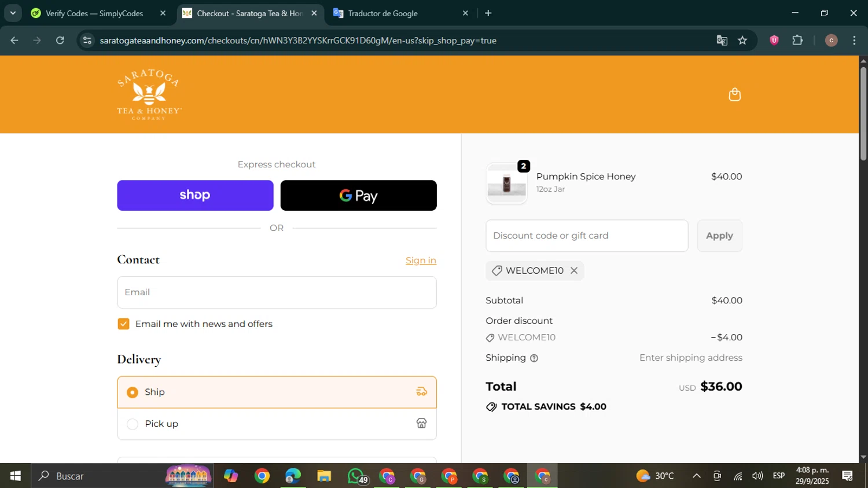Click the site information icon in address bar

coord(87,41)
